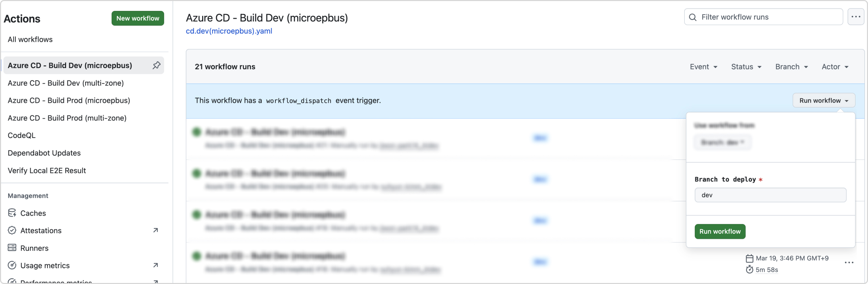Click the green Run workflow button
Screen dimensions: 868x284
pyautogui.click(x=720, y=232)
